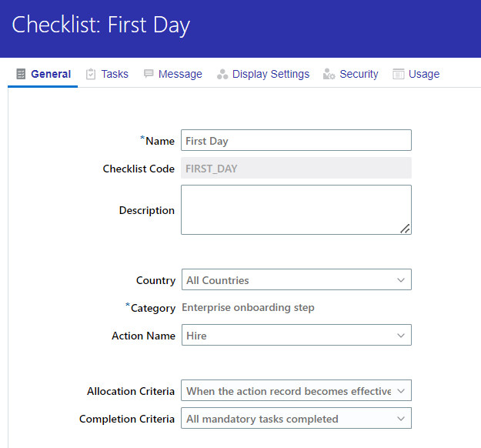Open the Country dropdown
This screenshot has width=481, height=448.
296,279
